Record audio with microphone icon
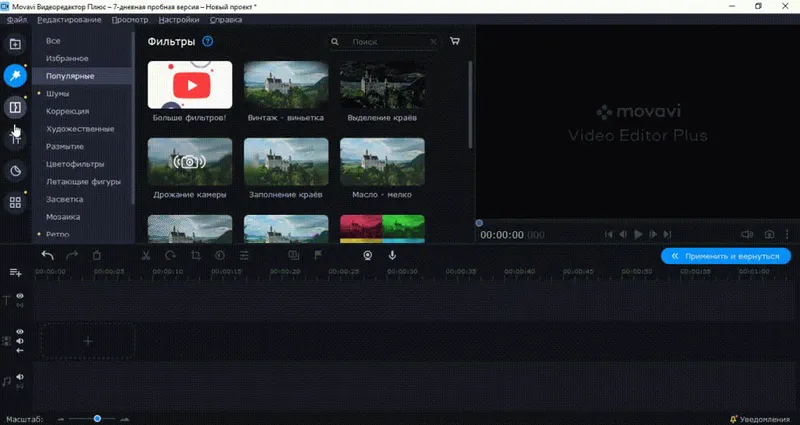Image resolution: width=800 pixels, height=425 pixels. click(392, 256)
